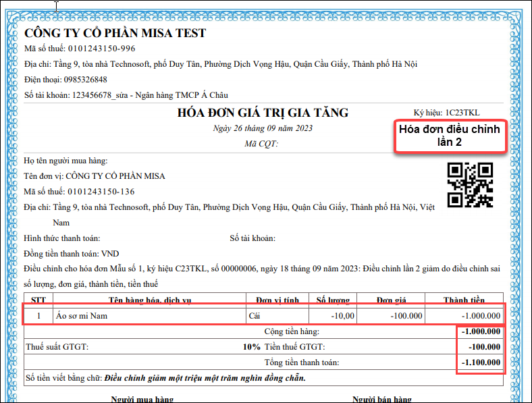532x403 pixels.
Task: Click the unit price cell -100.000
Action: (390, 315)
